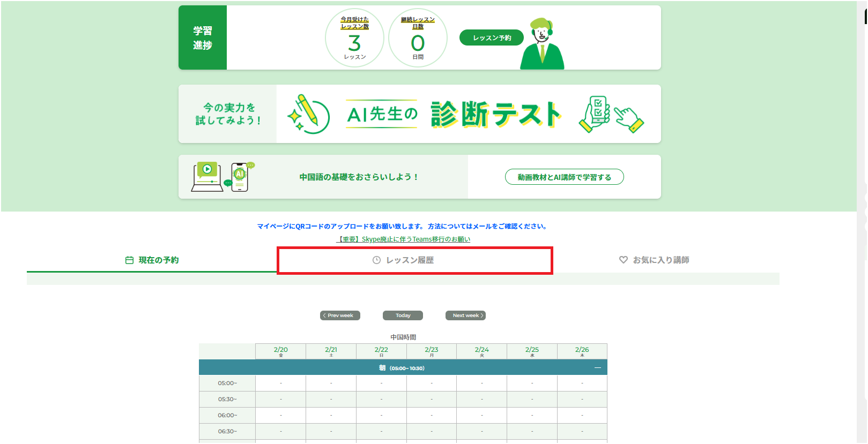Click 動画教材とAI講師で学習する button
868x444 pixels.
point(564,177)
